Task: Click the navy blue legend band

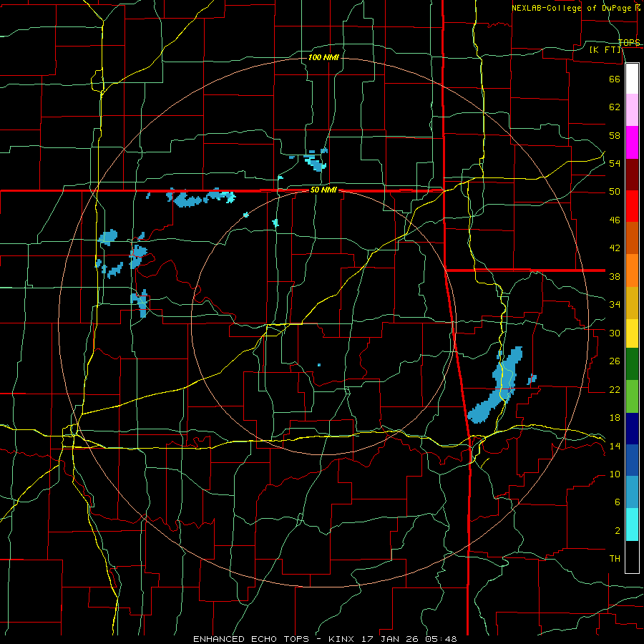Action: coord(632,429)
